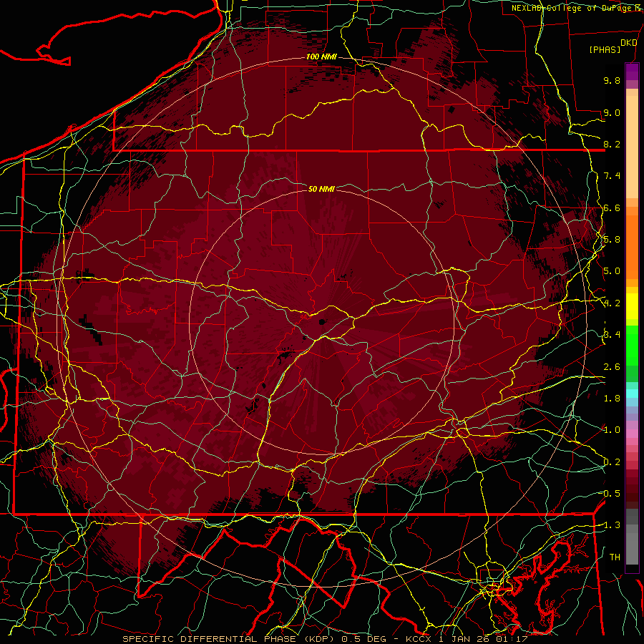Click the DKD product code label
This screenshot has width=644, height=644.
click(x=628, y=43)
